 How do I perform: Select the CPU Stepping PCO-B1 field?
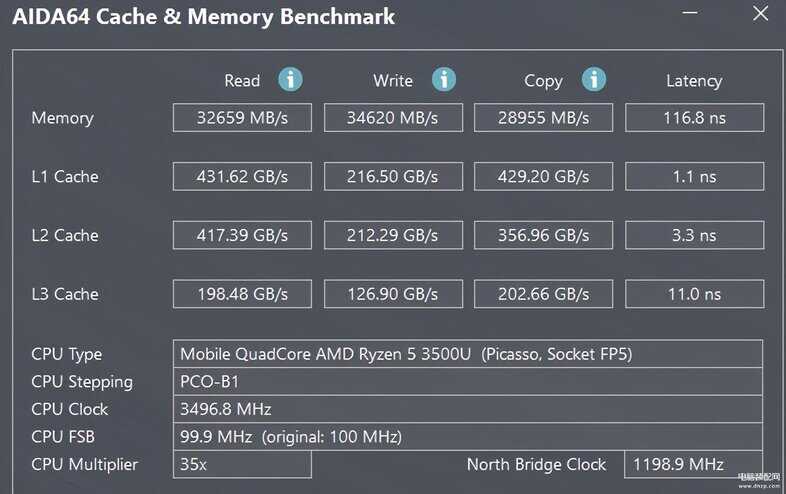(x=468, y=382)
